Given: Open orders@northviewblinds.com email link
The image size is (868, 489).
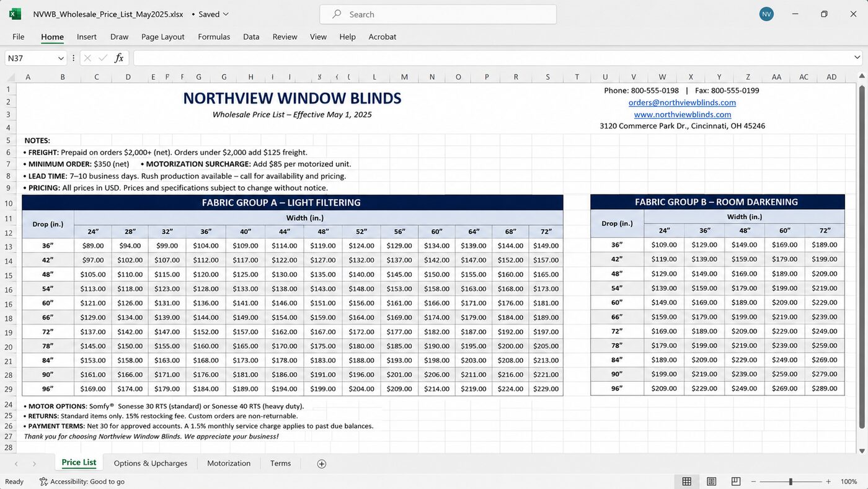Looking at the screenshot, I should coord(682,102).
